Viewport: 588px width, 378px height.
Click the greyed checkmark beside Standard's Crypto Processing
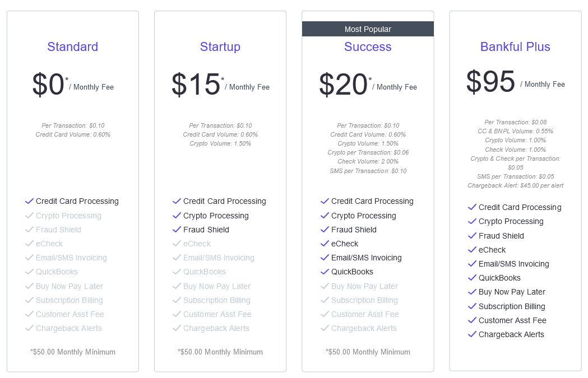point(29,216)
